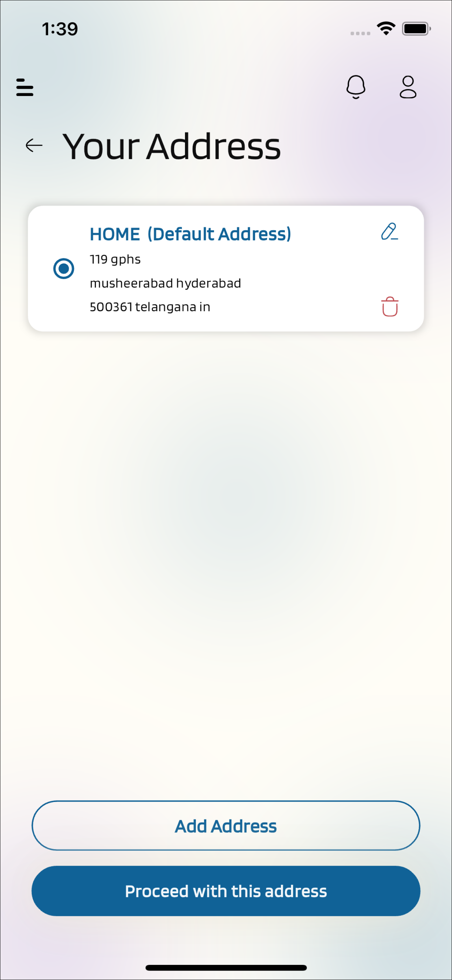452x980 pixels.
Task: Tap the Your Address heading
Action: (172, 147)
